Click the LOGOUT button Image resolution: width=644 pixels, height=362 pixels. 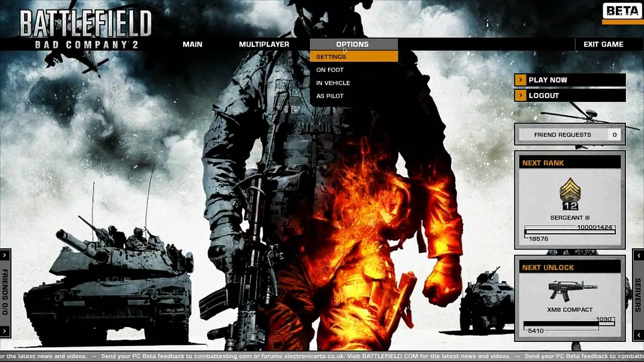pos(570,96)
